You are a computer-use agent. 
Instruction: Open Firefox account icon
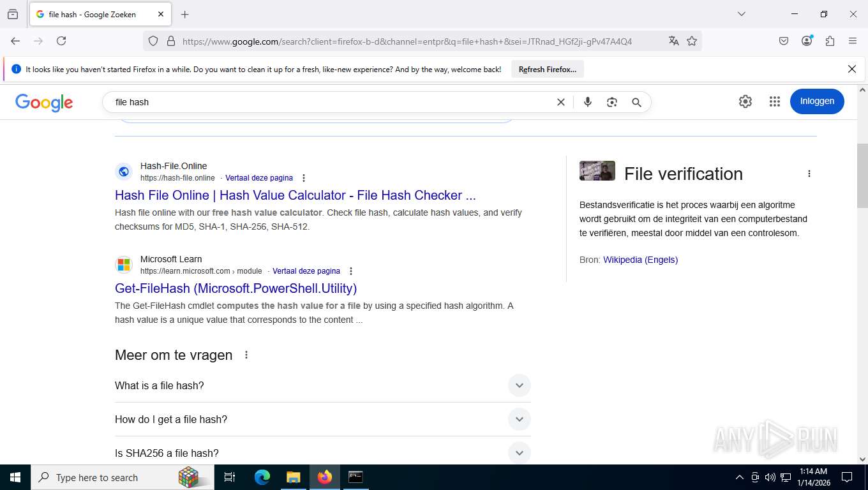(x=807, y=41)
